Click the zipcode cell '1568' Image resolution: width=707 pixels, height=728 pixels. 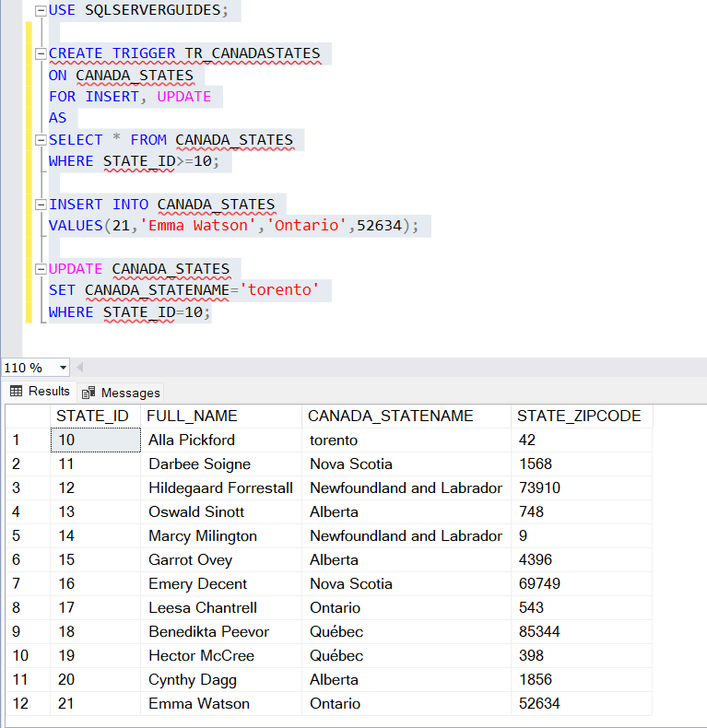(x=582, y=464)
